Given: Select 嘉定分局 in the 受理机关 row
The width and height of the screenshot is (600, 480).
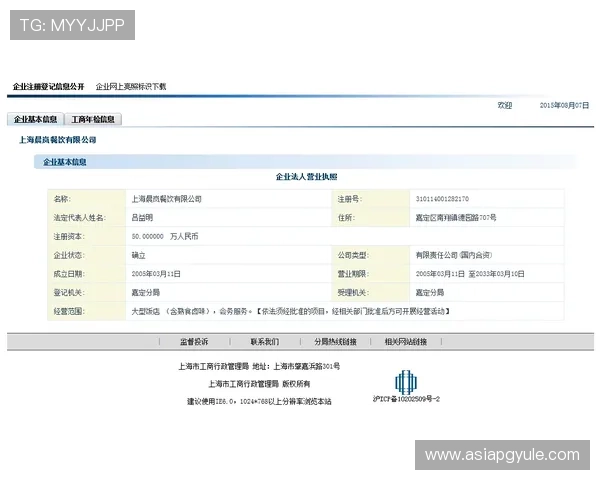Looking at the screenshot, I should [x=430, y=293].
